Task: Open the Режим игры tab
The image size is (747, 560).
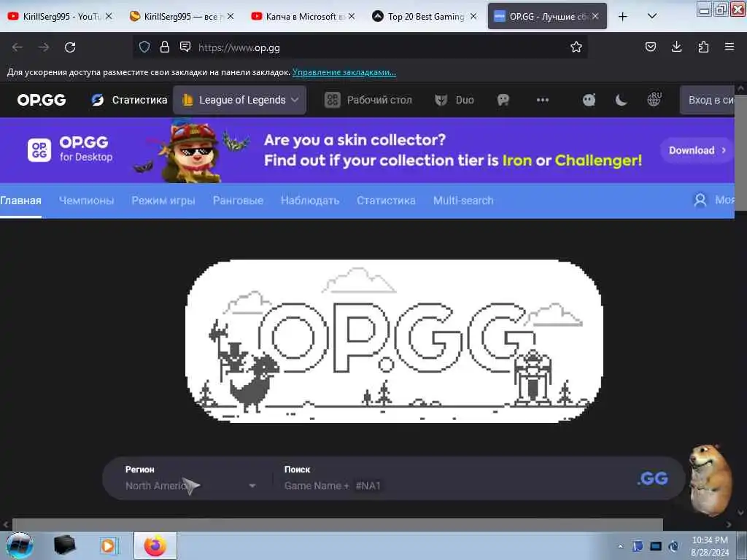Action: (x=163, y=201)
